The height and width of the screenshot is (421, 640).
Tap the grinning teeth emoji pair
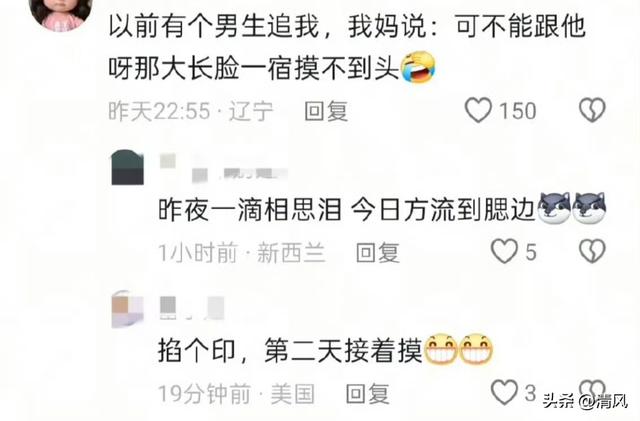coord(458,350)
